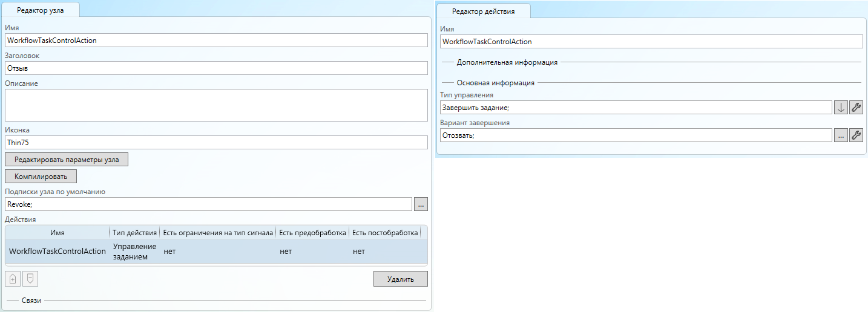Click wrench icon beside Тип управления field

(856, 108)
